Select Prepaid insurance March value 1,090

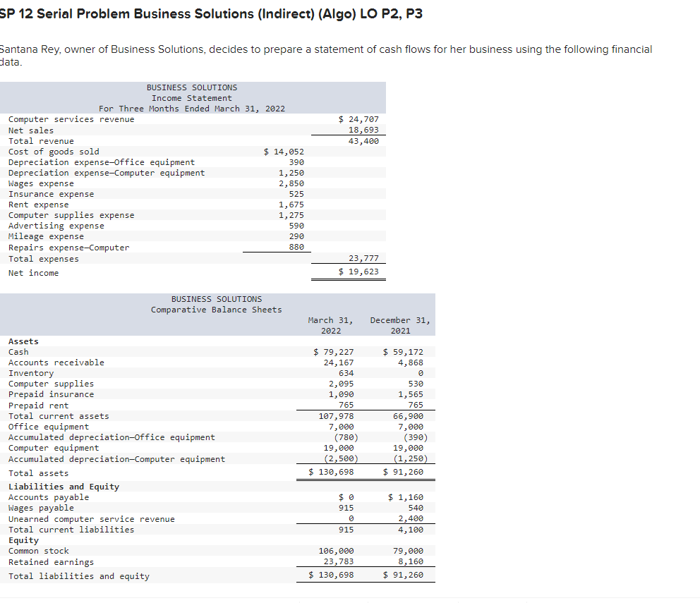(x=341, y=394)
